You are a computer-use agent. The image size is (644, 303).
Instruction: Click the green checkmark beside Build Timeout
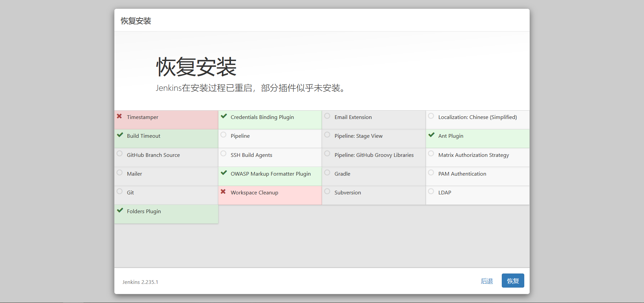(x=120, y=135)
